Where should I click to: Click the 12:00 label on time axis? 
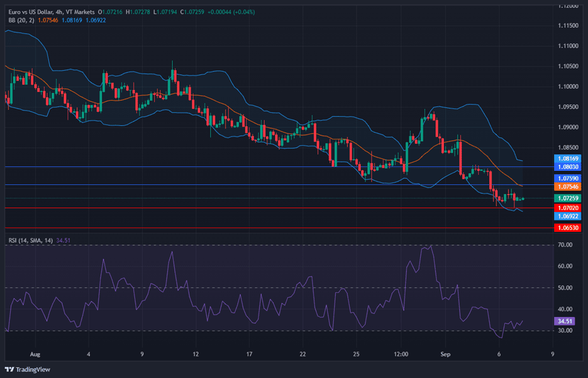click(x=400, y=354)
